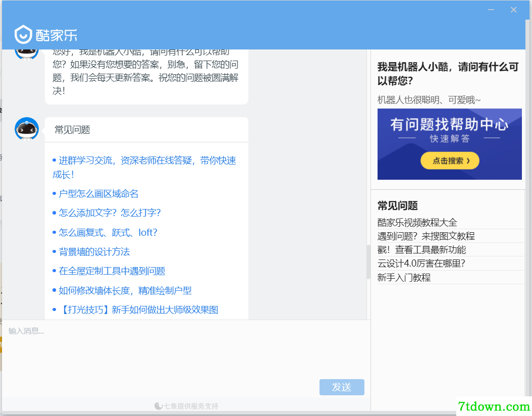Screen dimensions: 532x416
Task: Click the sidebar 常见问题 heading
Action: point(398,205)
